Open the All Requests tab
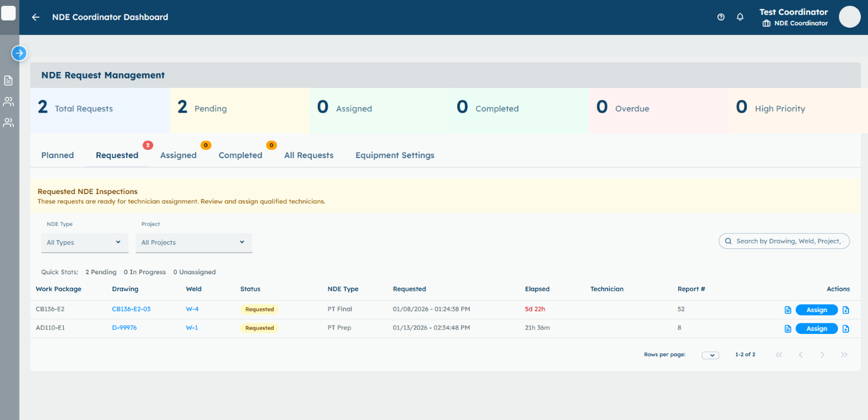Viewport: 868px width, 420px height. tap(309, 155)
